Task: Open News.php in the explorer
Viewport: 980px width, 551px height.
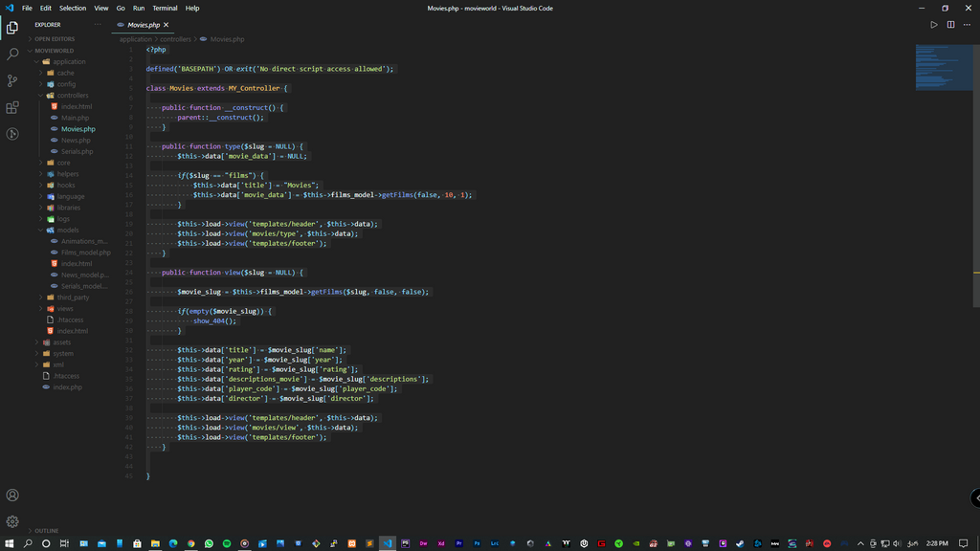Action: point(76,141)
